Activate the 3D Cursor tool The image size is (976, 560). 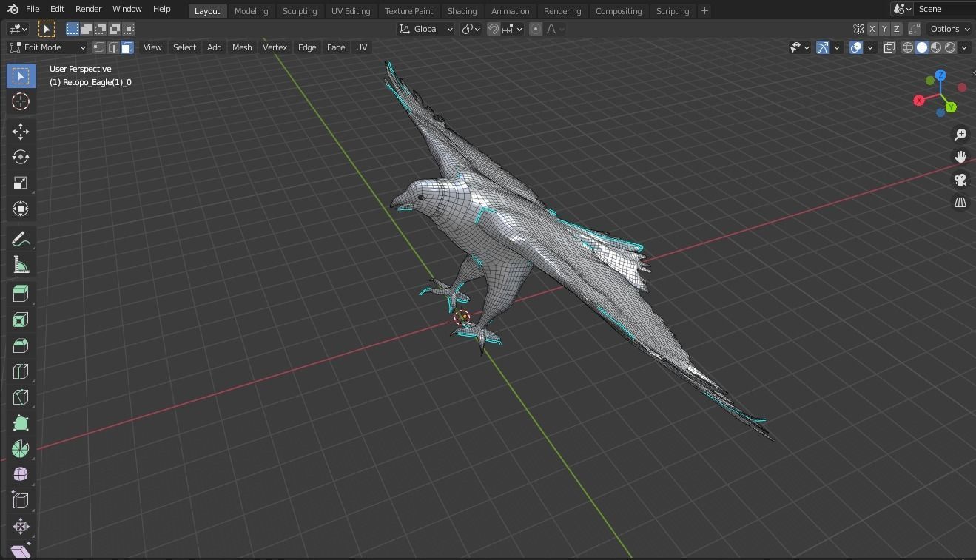pos(21,102)
